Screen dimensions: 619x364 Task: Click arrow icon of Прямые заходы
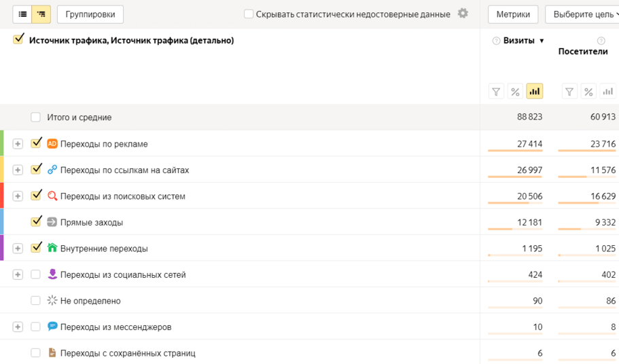52,222
